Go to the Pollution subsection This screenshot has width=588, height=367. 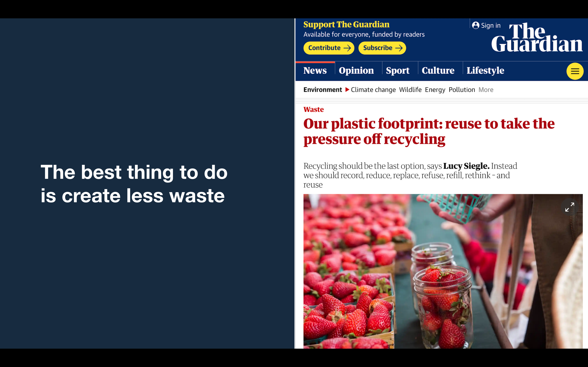[462, 90]
